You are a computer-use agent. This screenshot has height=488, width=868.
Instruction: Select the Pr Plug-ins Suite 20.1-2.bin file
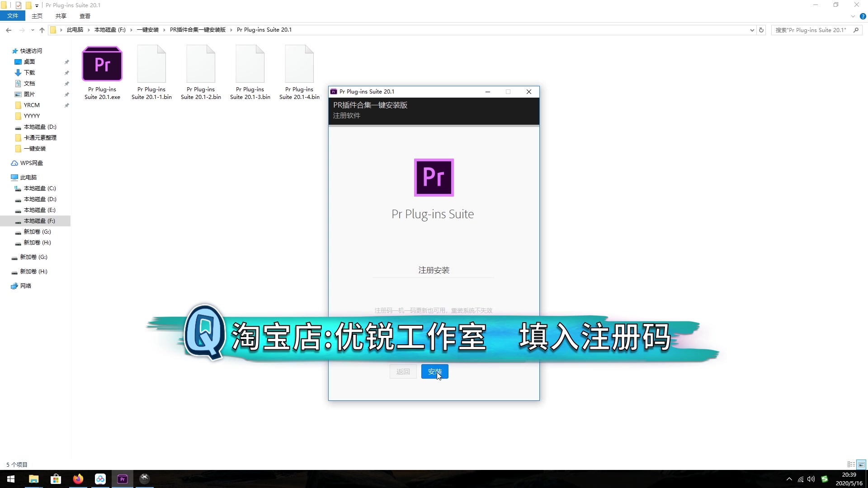(x=201, y=73)
